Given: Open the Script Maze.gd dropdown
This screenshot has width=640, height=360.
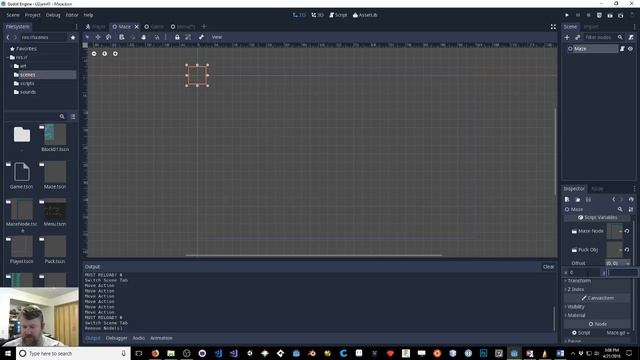Looking at the screenshot, I should (x=617, y=333).
